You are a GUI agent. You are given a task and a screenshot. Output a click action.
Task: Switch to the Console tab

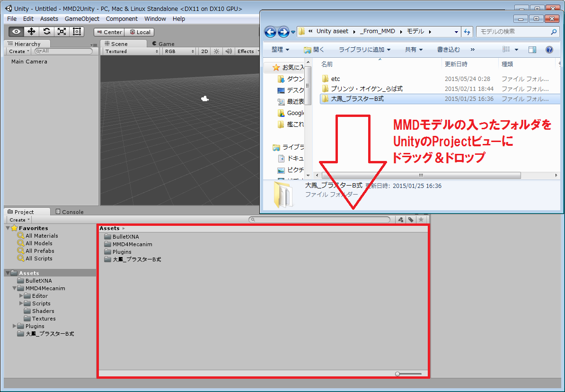tap(70, 212)
